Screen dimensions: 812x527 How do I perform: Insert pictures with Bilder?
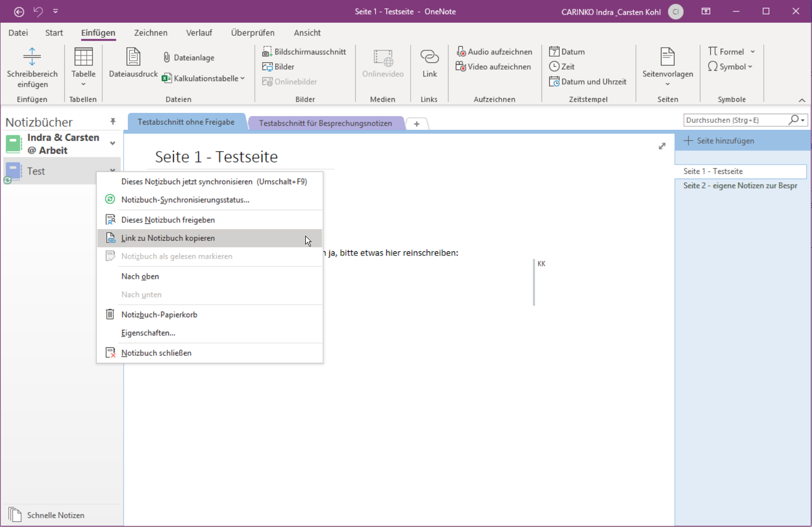point(278,66)
